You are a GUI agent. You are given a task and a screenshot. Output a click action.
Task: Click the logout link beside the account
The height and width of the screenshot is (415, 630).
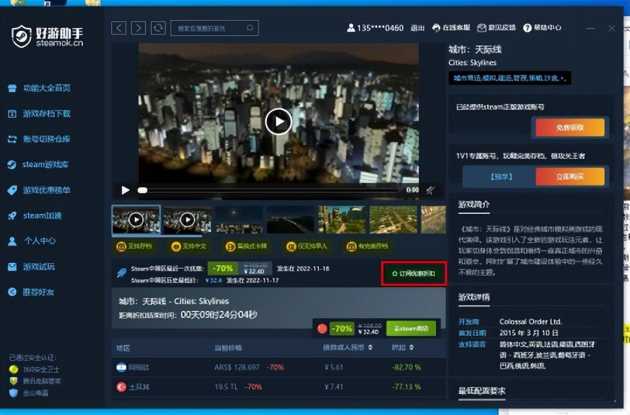click(417, 28)
